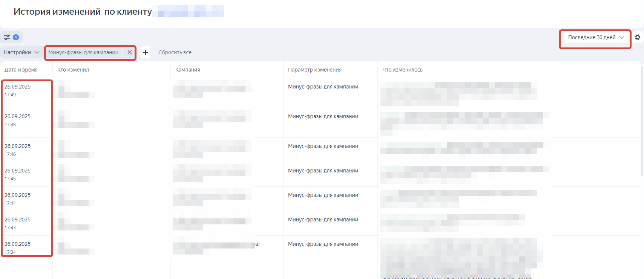Click the Сбросить все link
644x279 pixels.
coord(175,52)
